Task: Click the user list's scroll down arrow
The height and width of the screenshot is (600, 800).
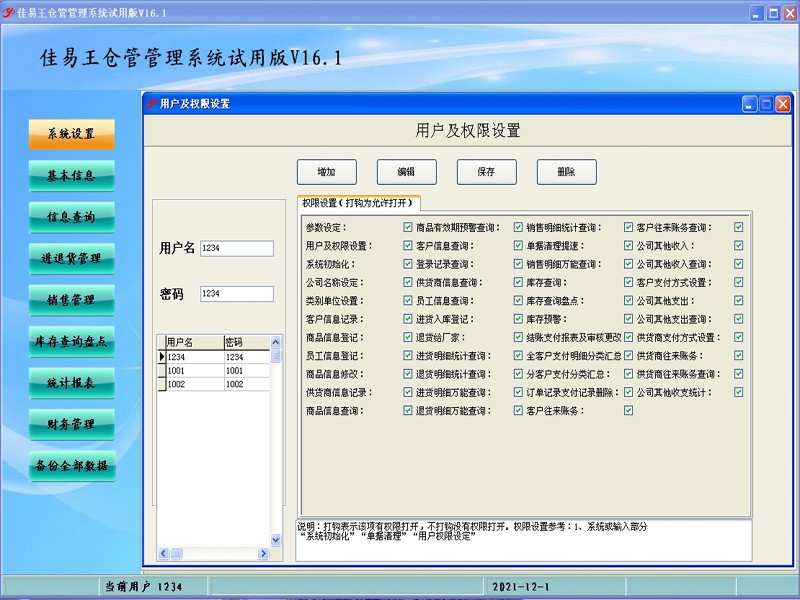Action: pos(276,539)
